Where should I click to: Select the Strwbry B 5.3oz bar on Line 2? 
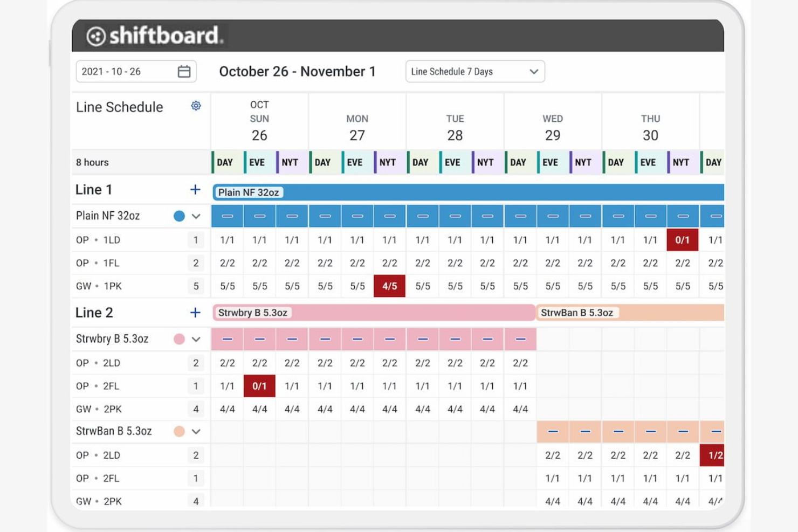pyautogui.click(x=374, y=313)
